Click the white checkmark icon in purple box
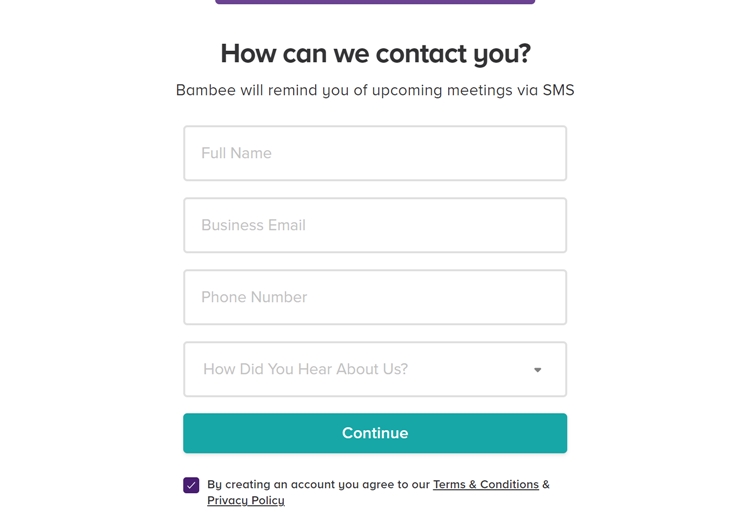 tap(191, 485)
